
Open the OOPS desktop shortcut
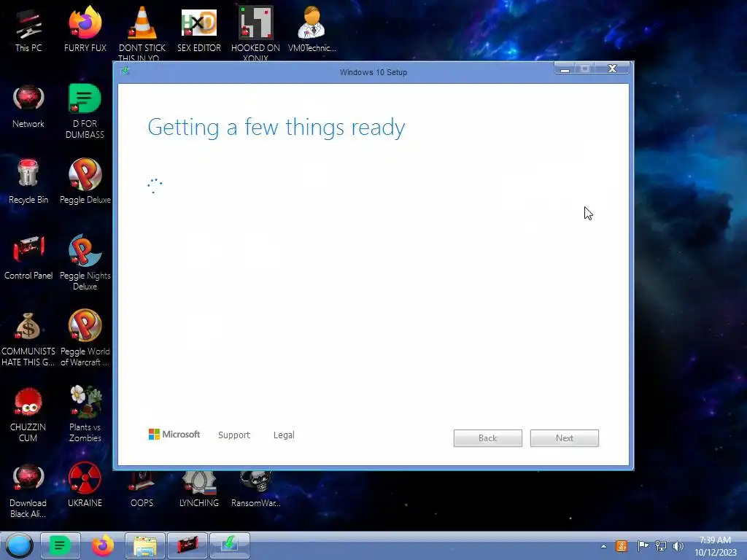(142, 489)
